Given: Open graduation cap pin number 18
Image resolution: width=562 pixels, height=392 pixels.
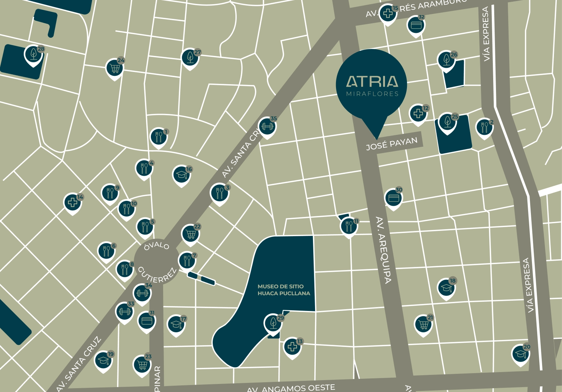Looking at the screenshot, I should point(446,289).
